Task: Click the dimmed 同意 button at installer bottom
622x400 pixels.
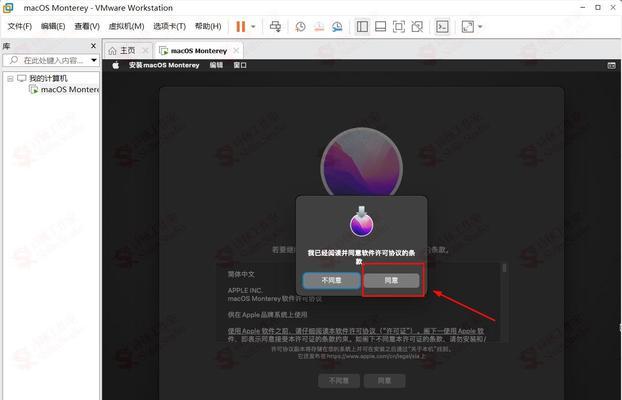Action: tap(384, 381)
